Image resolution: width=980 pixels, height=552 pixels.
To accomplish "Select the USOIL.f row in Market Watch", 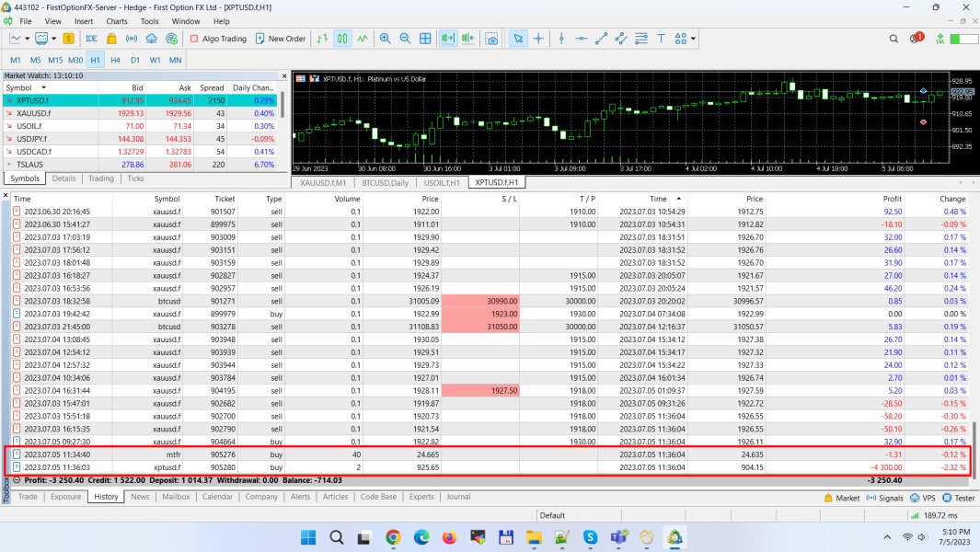I will click(142, 126).
